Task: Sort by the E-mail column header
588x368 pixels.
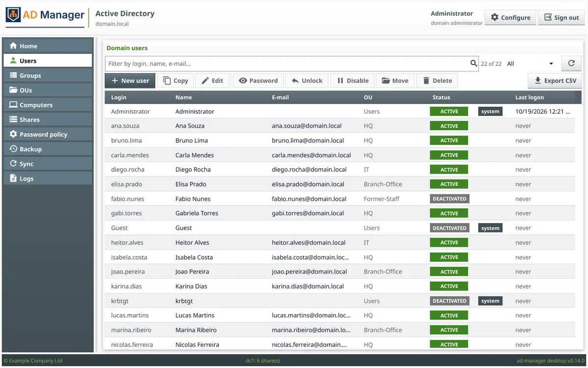Action: pyautogui.click(x=280, y=97)
